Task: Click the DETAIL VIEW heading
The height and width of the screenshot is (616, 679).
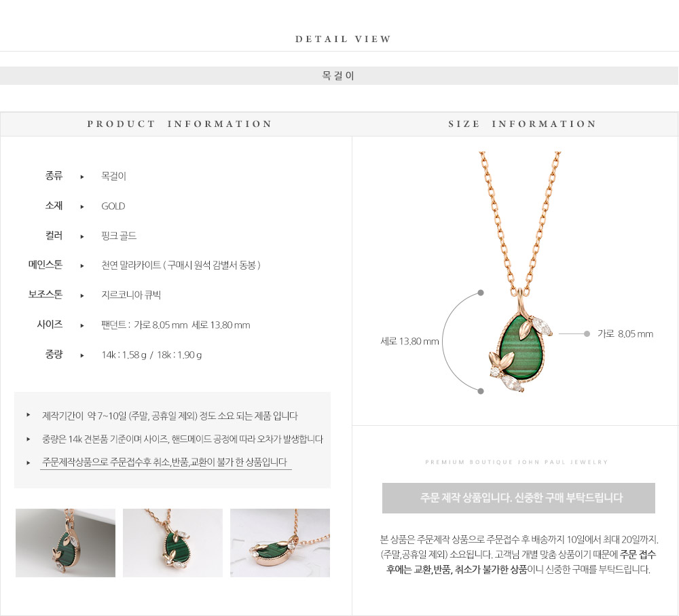Action: point(344,39)
